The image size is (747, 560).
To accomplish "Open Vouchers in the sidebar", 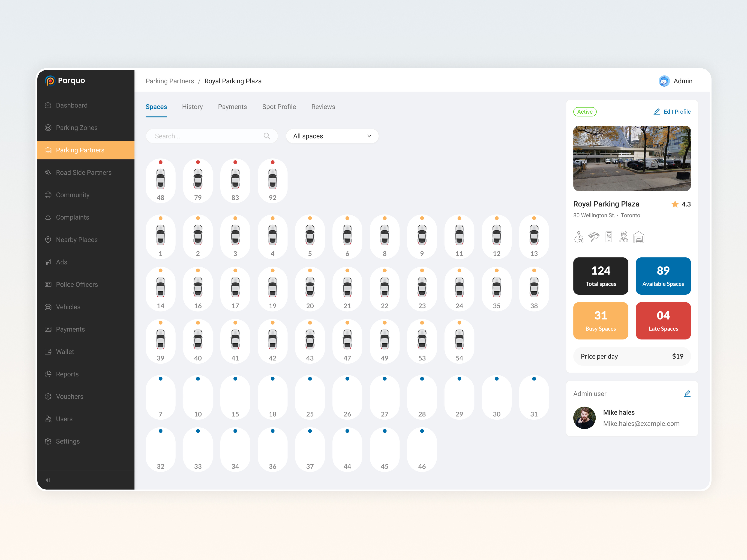I will (x=70, y=396).
